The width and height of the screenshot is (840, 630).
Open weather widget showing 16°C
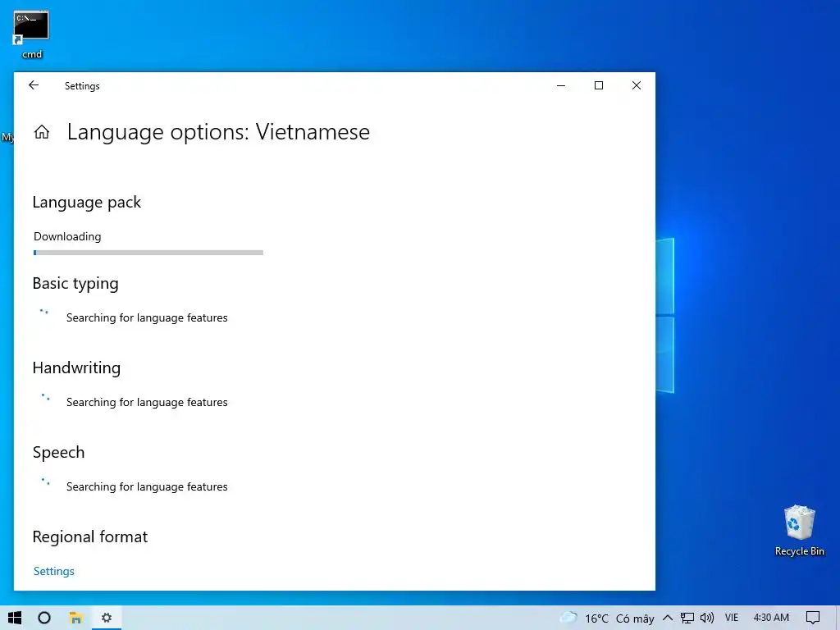click(x=606, y=619)
